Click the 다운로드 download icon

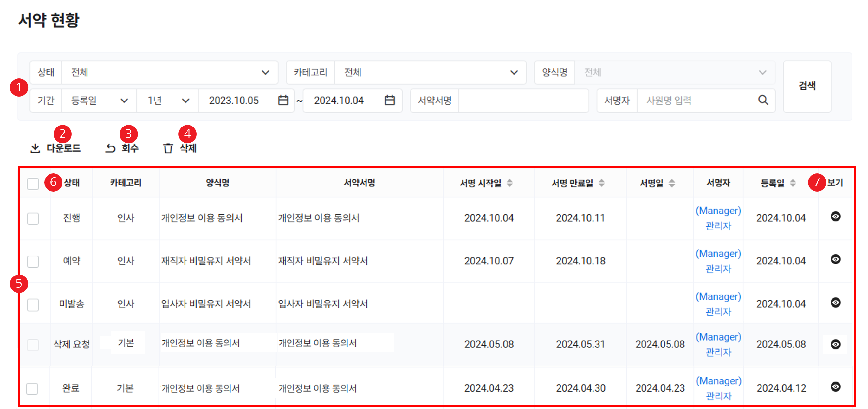(x=35, y=148)
